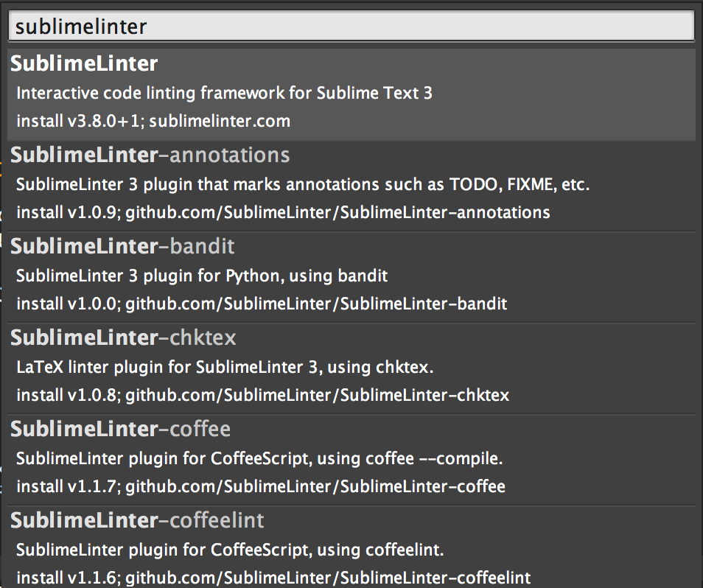Image resolution: width=703 pixels, height=588 pixels.
Task: Select the SublimeLinter-bandit package title
Action: pyautogui.click(x=122, y=247)
